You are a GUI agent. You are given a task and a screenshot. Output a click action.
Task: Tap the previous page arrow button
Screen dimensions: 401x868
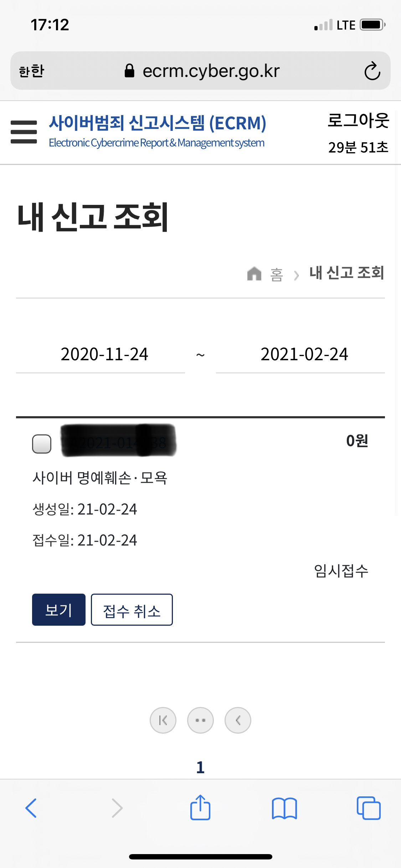(x=238, y=720)
